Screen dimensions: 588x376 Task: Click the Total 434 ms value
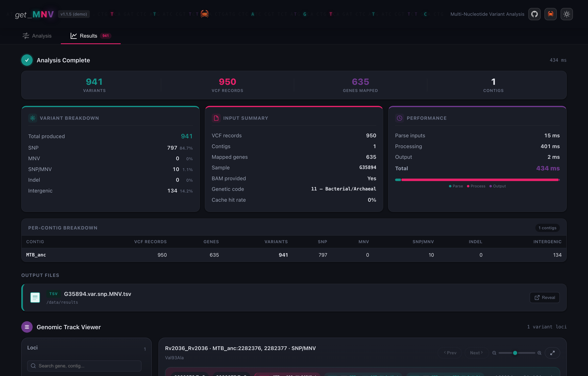(x=548, y=168)
